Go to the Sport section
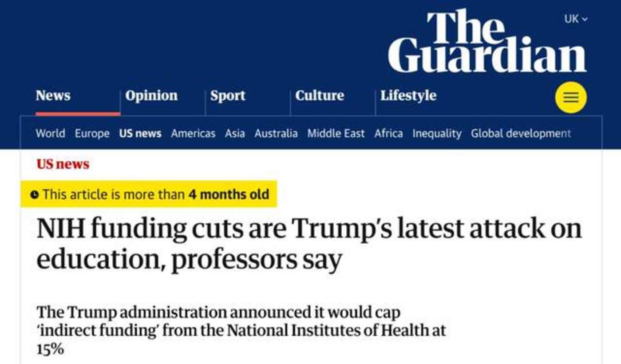621x364 pixels. tap(228, 95)
